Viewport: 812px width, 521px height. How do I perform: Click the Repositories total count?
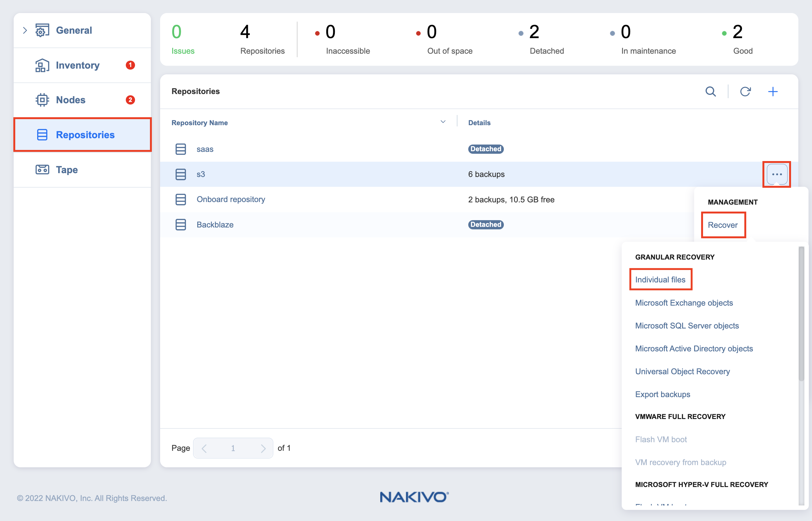[x=262, y=39]
